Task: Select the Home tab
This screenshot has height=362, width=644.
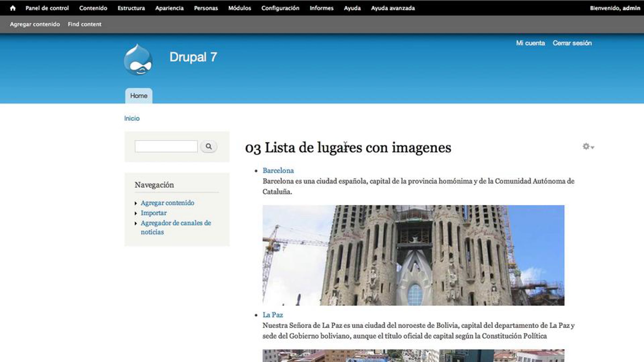Action: [138, 96]
